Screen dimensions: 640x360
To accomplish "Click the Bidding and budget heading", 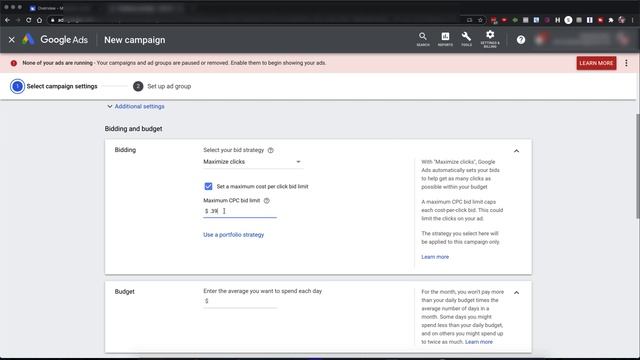I will (133, 129).
